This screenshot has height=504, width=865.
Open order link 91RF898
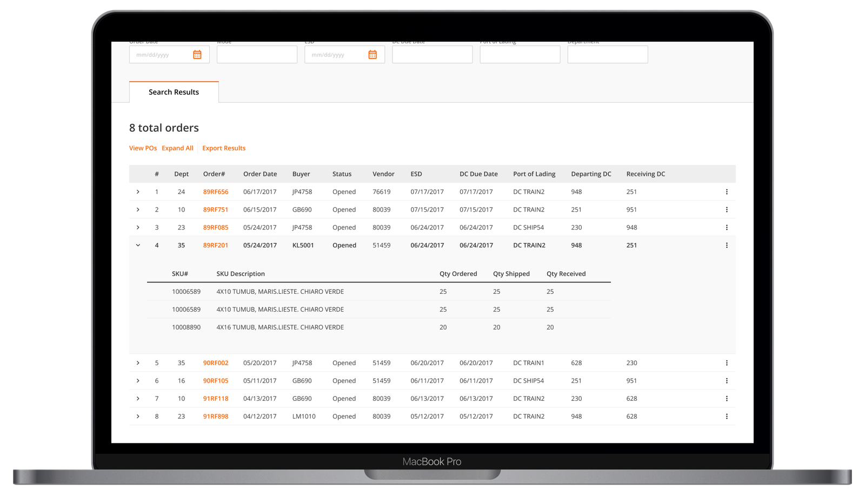[x=216, y=416]
